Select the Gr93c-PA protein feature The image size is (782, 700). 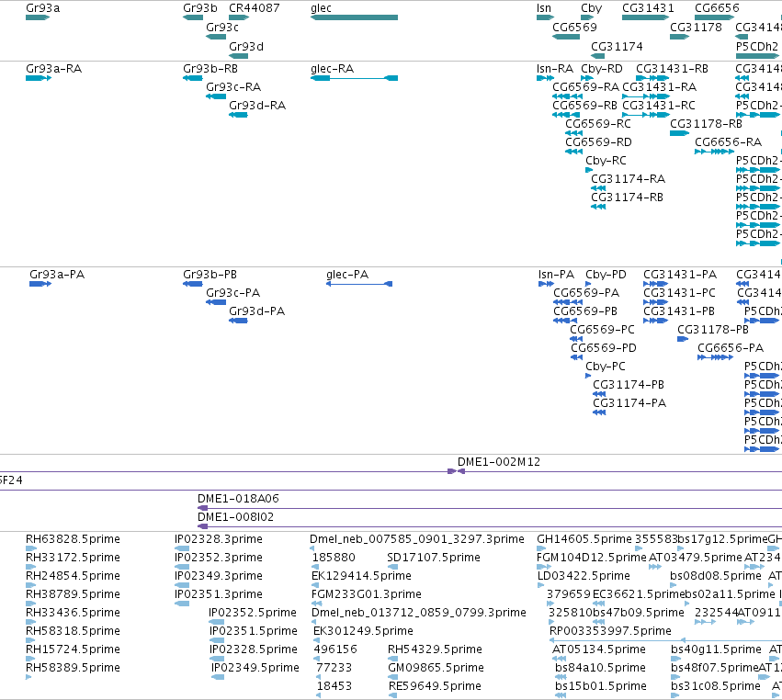pyautogui.click(x=232, y=293)
